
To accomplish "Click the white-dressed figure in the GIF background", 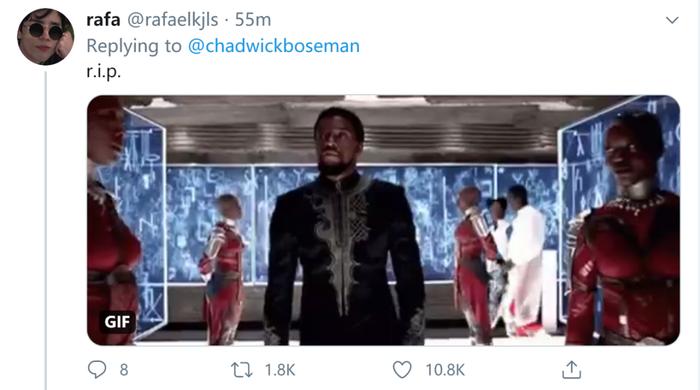I will 526,261.
